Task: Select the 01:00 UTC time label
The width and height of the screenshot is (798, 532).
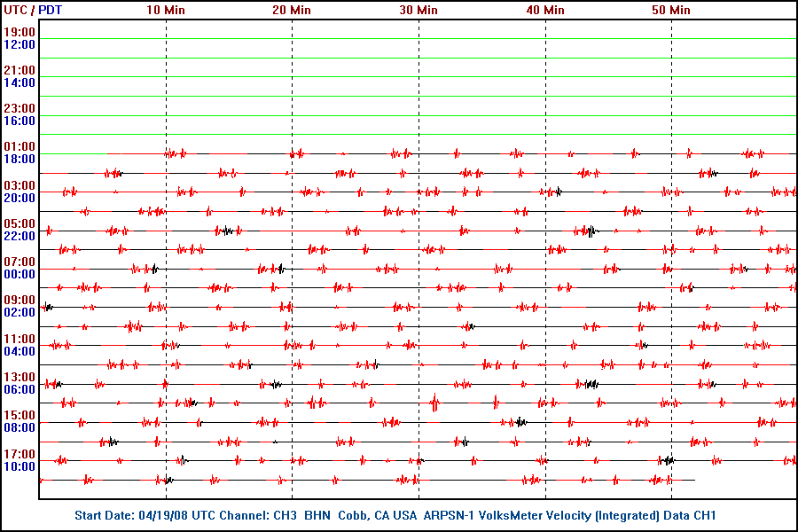Action: click(x=20, y=146)
